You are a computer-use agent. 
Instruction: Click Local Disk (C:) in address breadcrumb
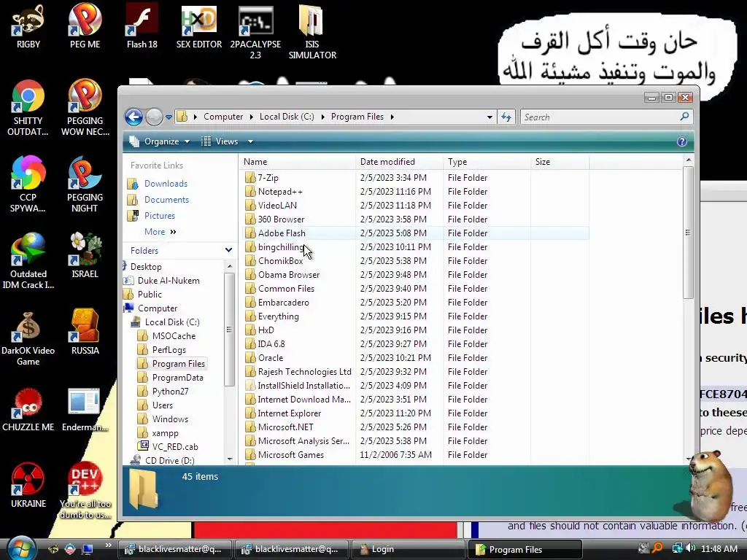coord(287,117)
